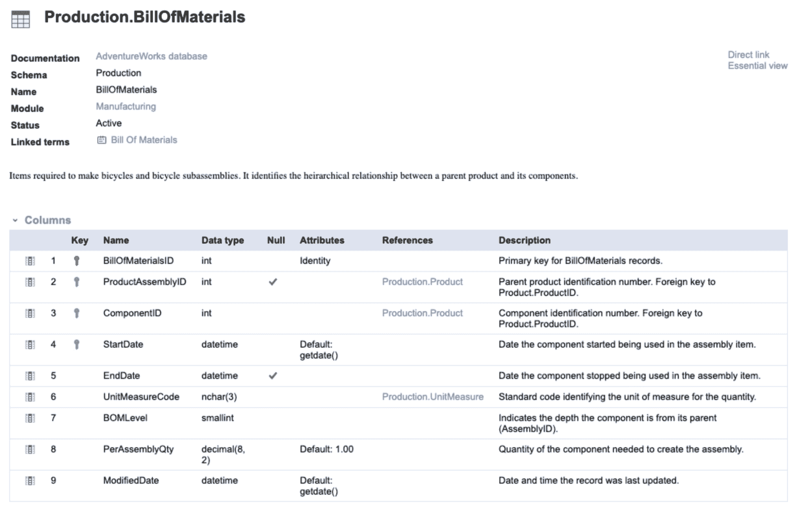Click the Date and time record updated description

(x=589, y=480)
